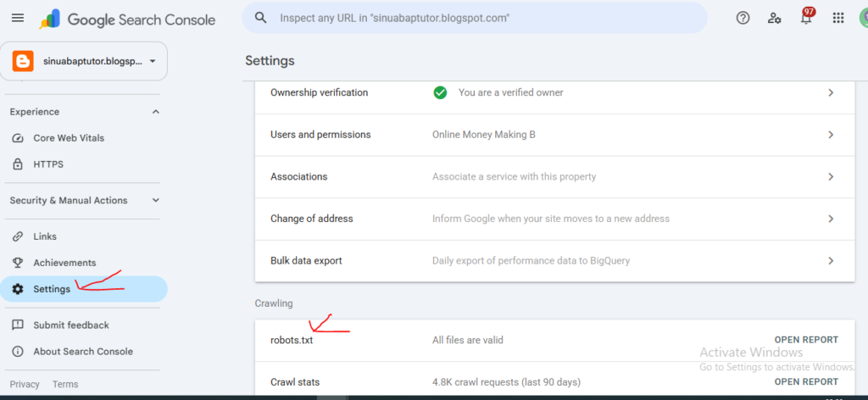Click the Submit feedback icon
Image resolution: width=868 pixels, height=400 pixels.
click(18, 325)
